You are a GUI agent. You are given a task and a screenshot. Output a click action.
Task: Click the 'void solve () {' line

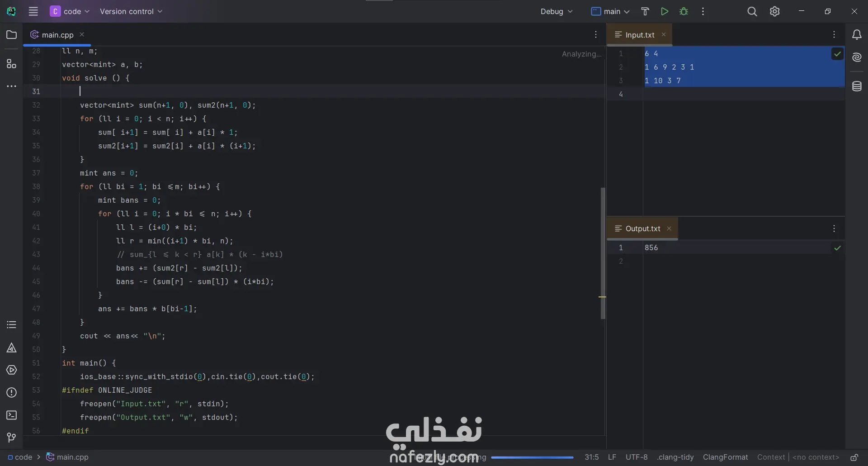pos(96,78)
